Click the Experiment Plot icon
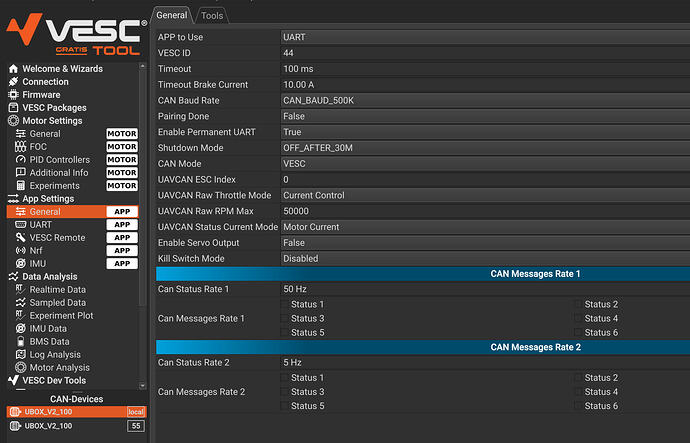The image size is (690, 443). click(20, 315)
